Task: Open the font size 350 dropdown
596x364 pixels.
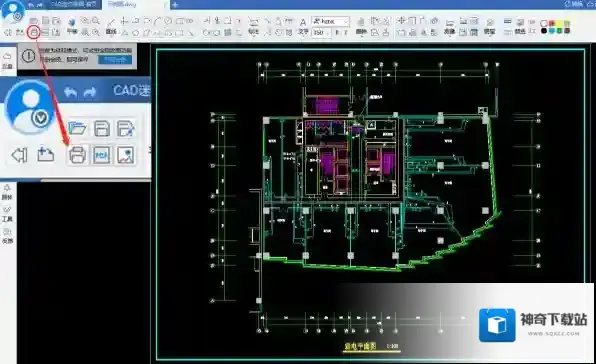Action: click(321, 33)
